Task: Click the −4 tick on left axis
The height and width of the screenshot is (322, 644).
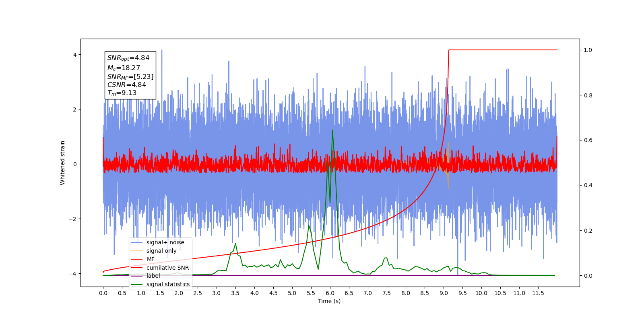Action: 73,274
